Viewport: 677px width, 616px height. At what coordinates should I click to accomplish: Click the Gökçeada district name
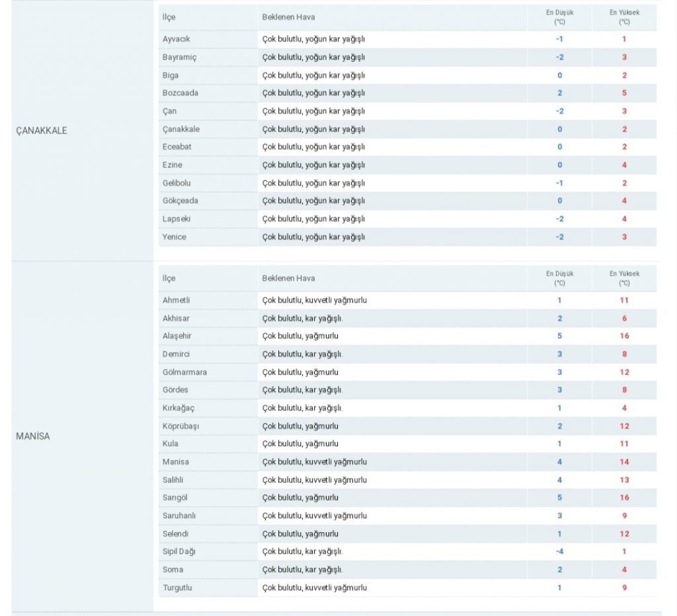(180, 201)
